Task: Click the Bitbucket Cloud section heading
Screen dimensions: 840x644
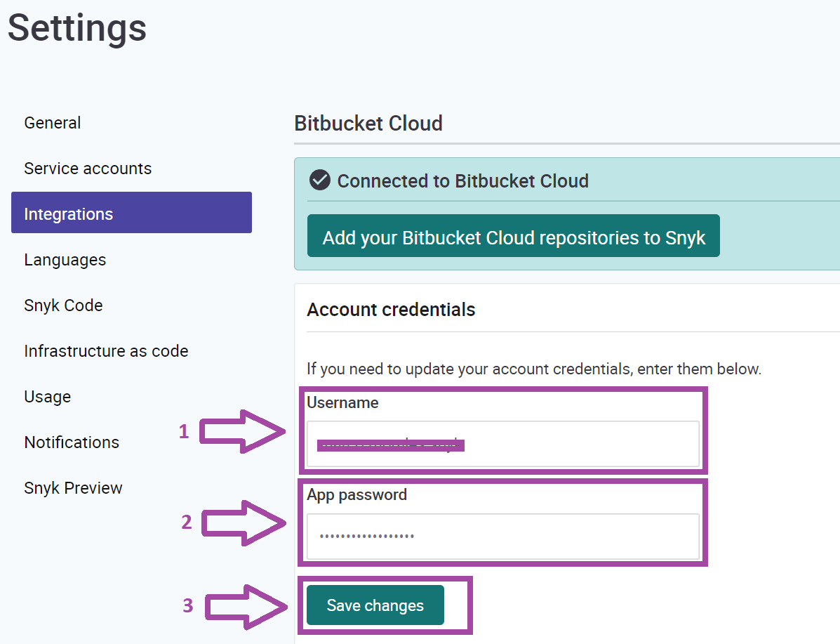Action: coord(368,123)
